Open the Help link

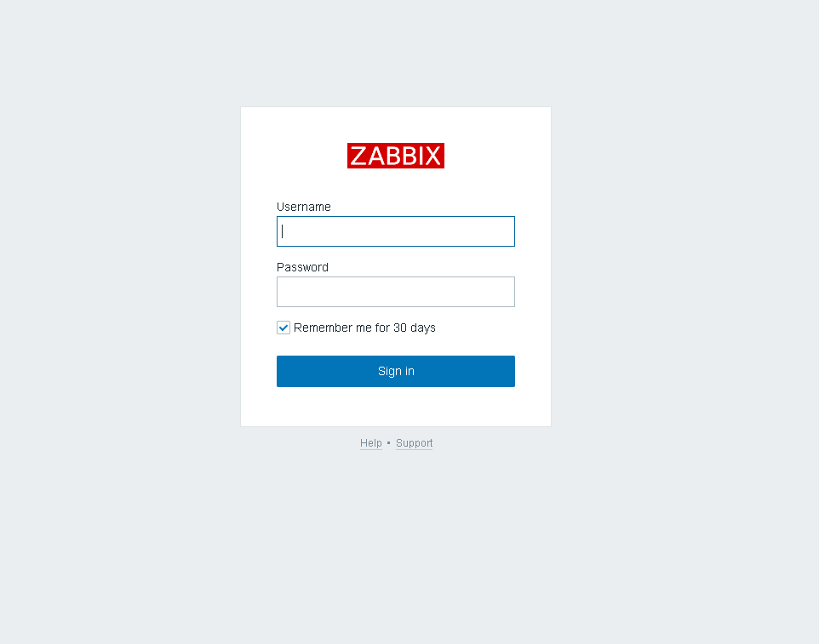(371, 443)
